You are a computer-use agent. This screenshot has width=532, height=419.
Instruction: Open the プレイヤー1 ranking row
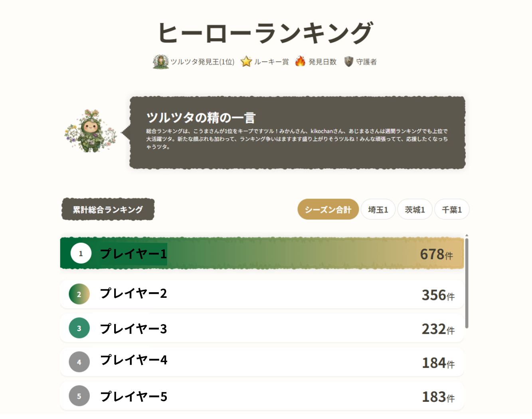261,254
